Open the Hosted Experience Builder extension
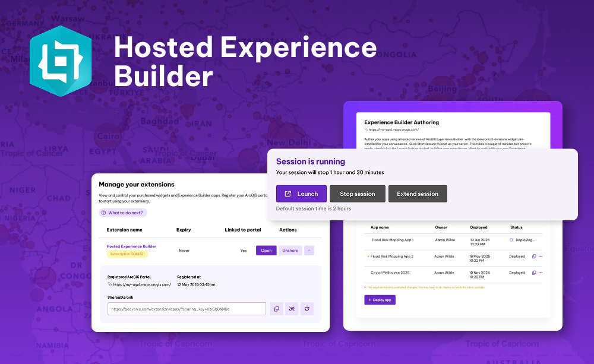The height and width of the screenshot is (364, 594). [x=266, y=251]
